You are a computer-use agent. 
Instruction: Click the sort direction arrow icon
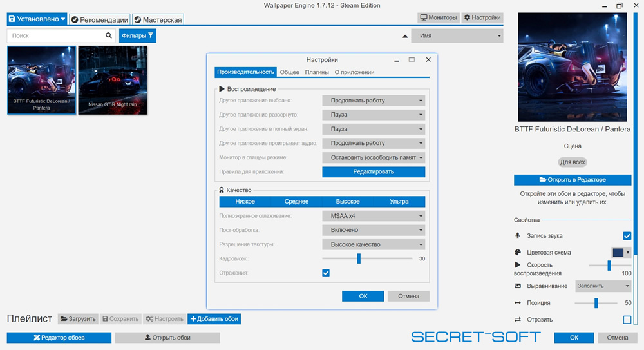click(x=405, y=36)
